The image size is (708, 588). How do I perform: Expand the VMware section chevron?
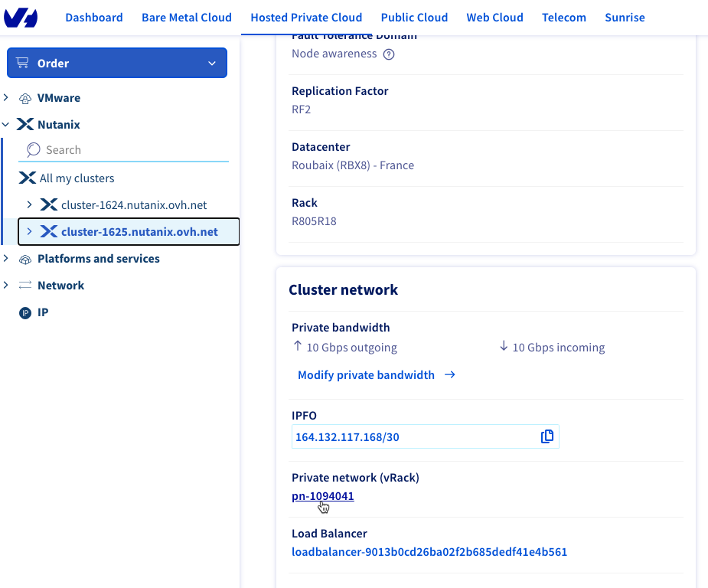[x=6, y=97]
